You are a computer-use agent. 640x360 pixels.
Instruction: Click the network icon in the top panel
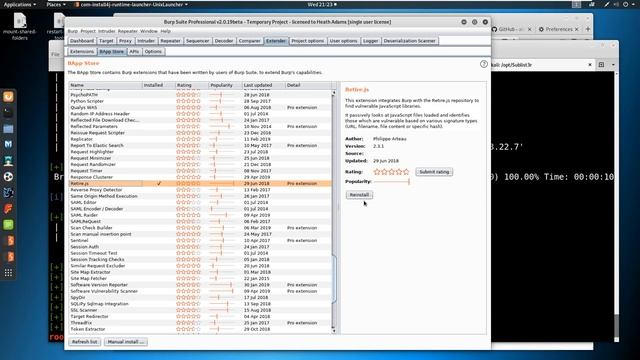coord(592,4)
